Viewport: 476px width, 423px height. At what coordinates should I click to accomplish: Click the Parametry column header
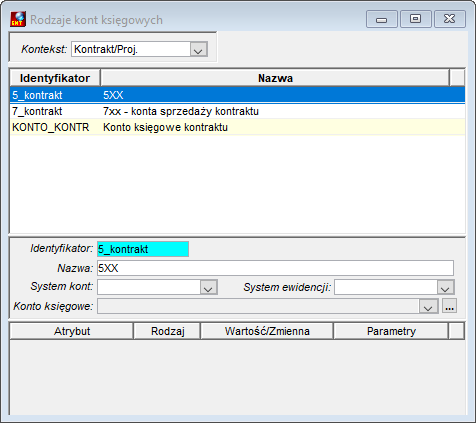[391, 331]
